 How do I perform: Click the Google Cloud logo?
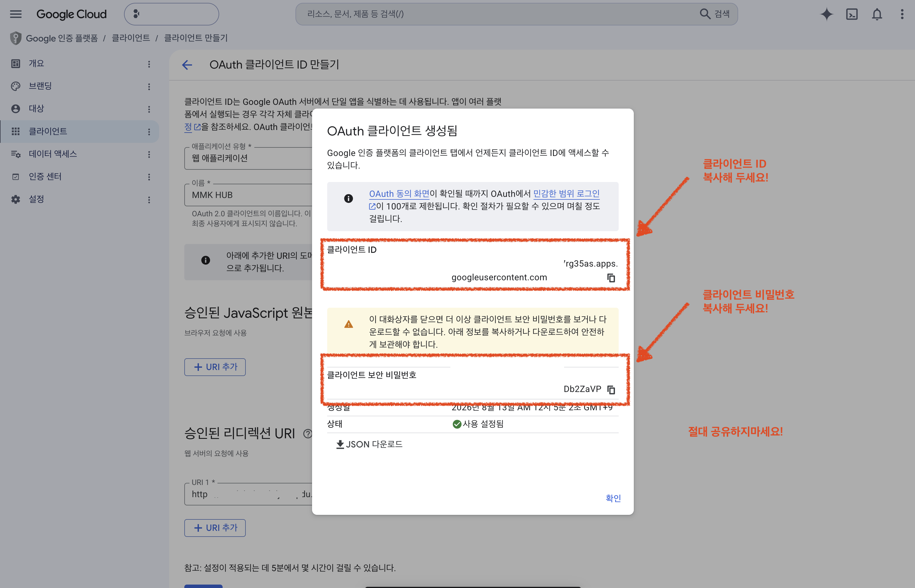pyautogui.click(x=71, y=14)
